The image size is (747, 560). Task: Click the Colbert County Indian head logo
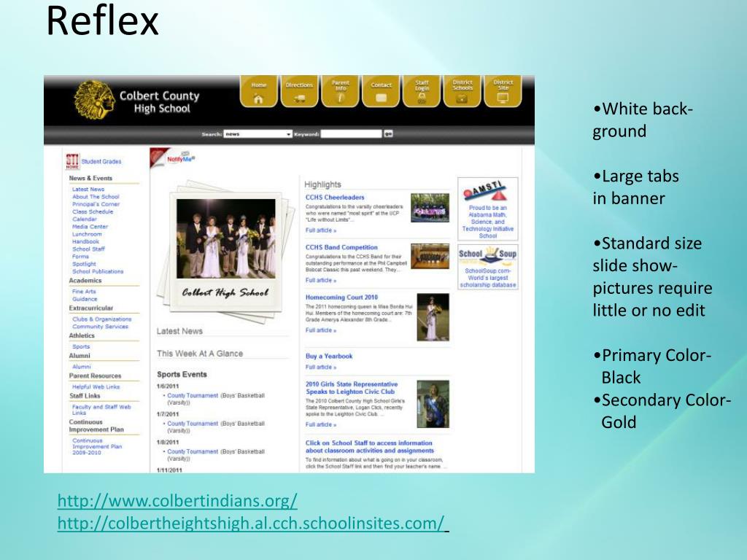[x=94, y=100]
